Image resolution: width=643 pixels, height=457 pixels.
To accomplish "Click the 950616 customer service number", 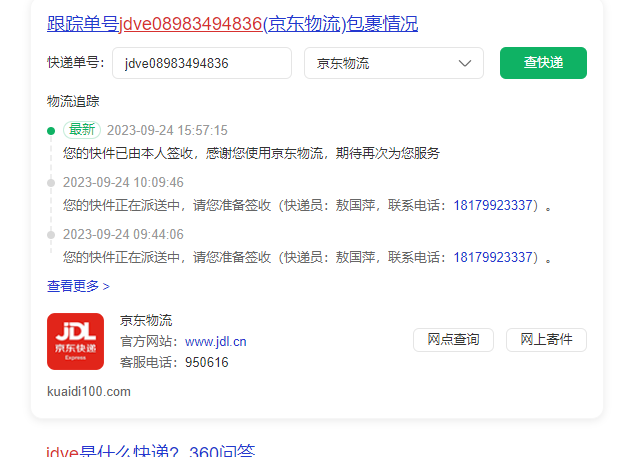I will [206, 362].
